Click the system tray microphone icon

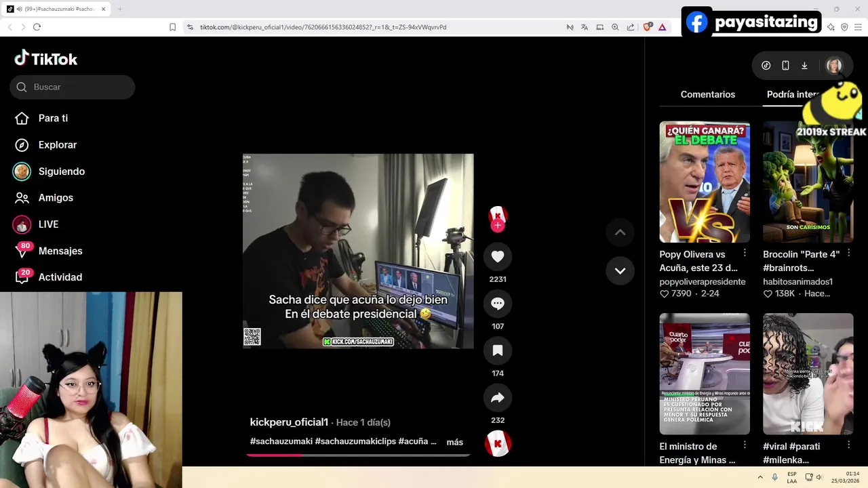(x=774, y=477)
